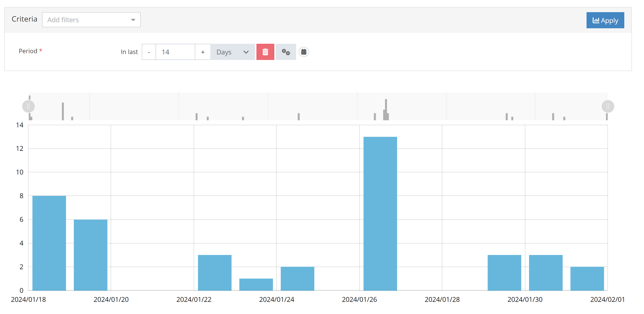Select the bar just after 2024/01/22
Viewport: 644px width, 314px height.
tap(215, 273)
